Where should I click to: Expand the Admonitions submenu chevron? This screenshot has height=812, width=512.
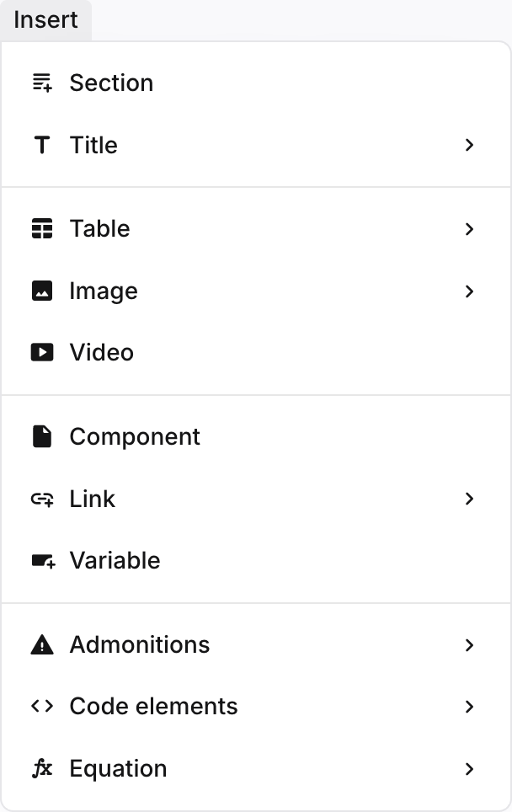point(469,644)
